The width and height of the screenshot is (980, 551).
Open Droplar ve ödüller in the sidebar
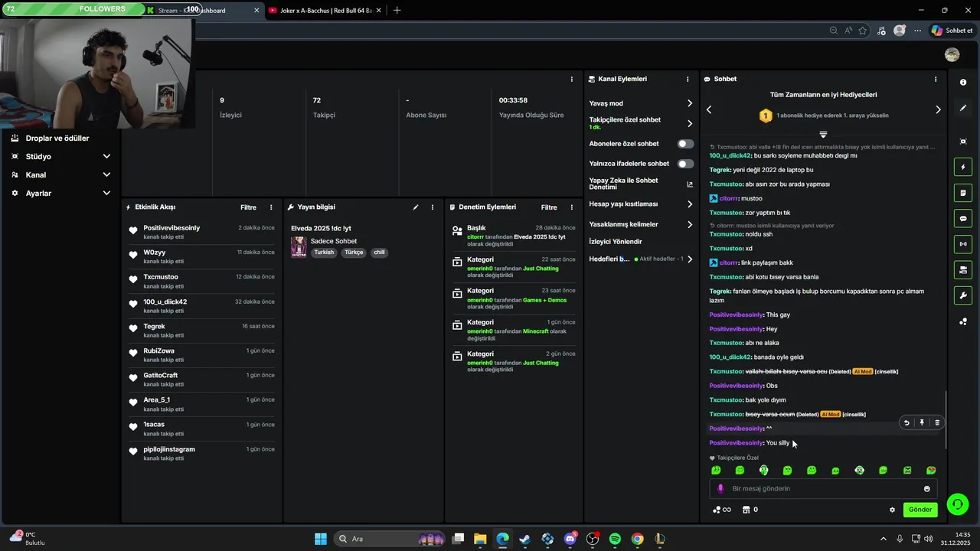(x=57, y=139)
